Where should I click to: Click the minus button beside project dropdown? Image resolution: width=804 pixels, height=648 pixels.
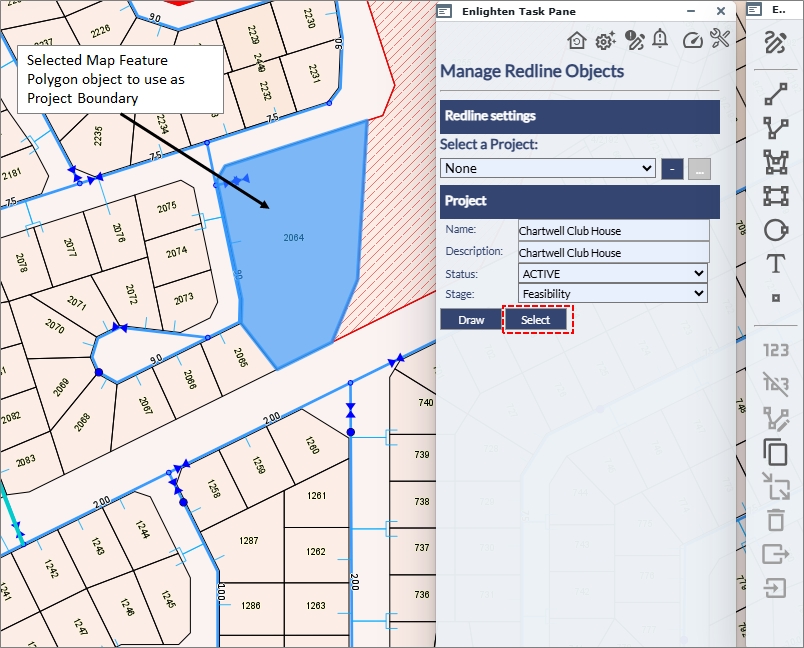pos(672,169)
